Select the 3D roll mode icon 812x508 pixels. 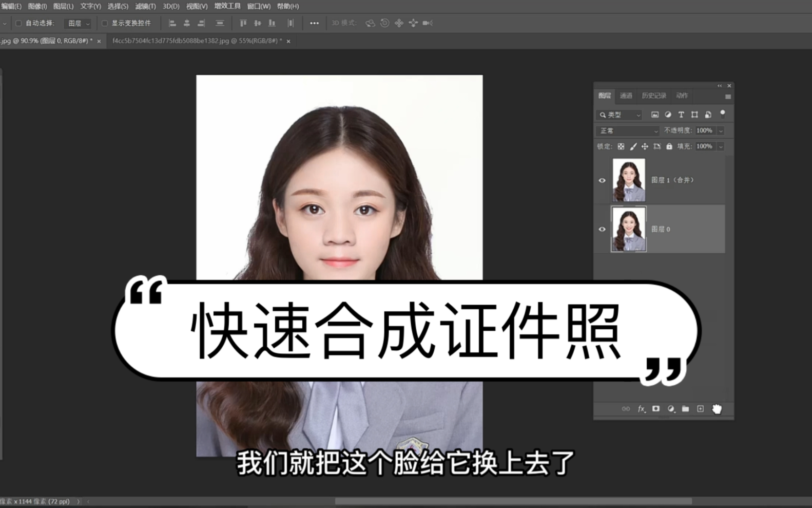tap(384, 23)
